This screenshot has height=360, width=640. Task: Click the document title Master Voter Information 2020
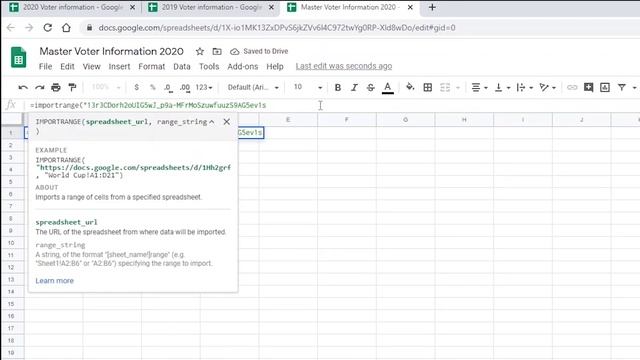click(x=111, y=51)
